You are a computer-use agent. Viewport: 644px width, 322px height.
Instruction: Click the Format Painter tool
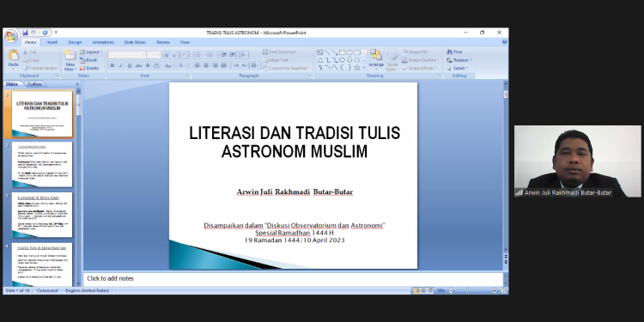click(x=40, y=68)
